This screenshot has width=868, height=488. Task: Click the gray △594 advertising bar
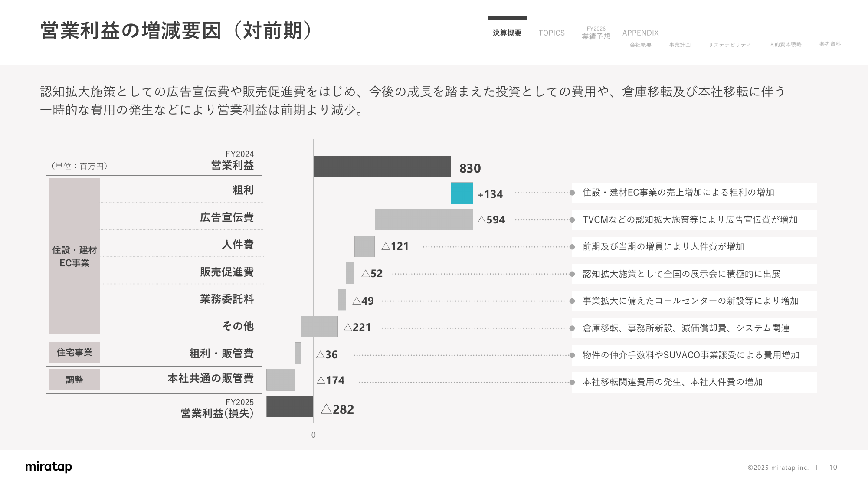pyautogui.click(x=423, y=220)
